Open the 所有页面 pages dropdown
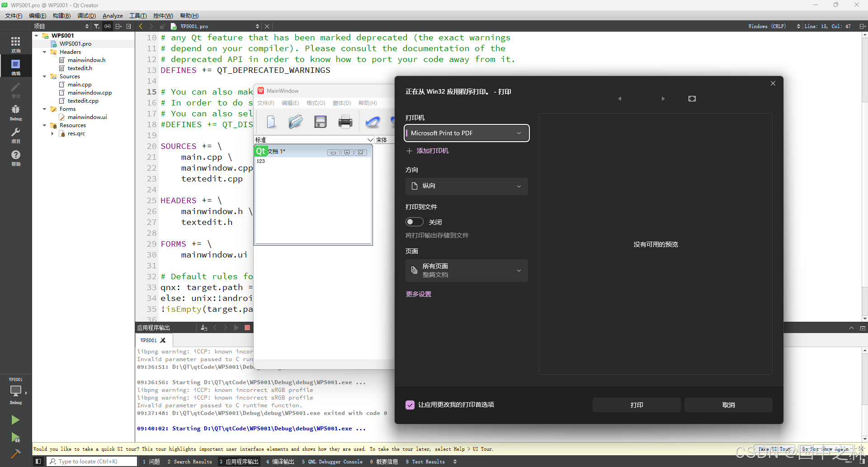 (467, 271)
